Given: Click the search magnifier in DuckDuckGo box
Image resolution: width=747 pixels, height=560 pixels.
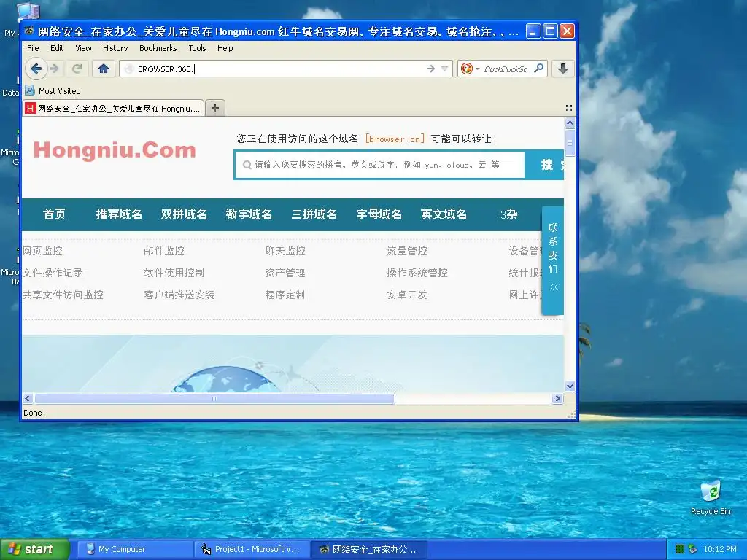Looking at the screenshot, I should click(539, 69).
